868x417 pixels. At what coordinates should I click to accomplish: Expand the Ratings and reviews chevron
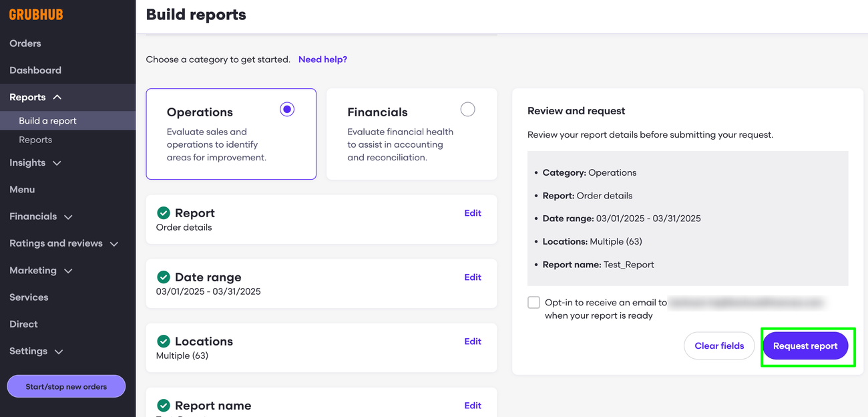pyautogui.click(x=114, y=244)
